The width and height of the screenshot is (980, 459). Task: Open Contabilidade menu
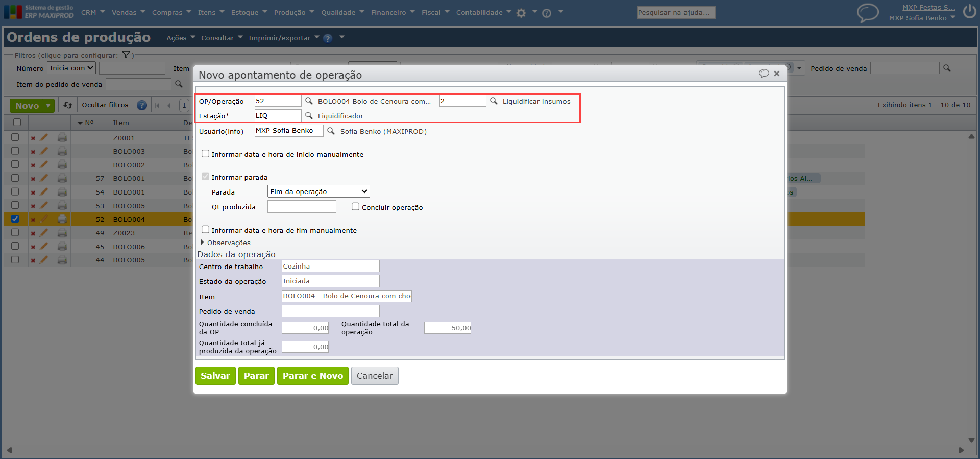pos(484,12)
